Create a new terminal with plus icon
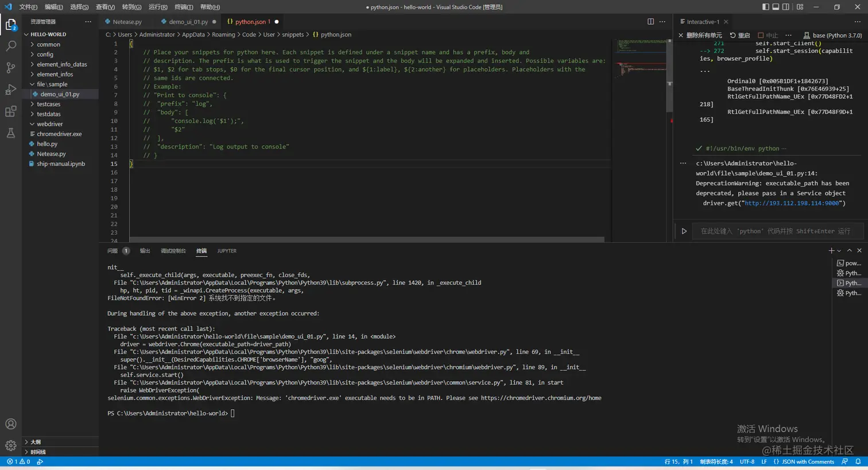This screenshot has height=470, width=868. pyautogui.click(x=831, y=251)
